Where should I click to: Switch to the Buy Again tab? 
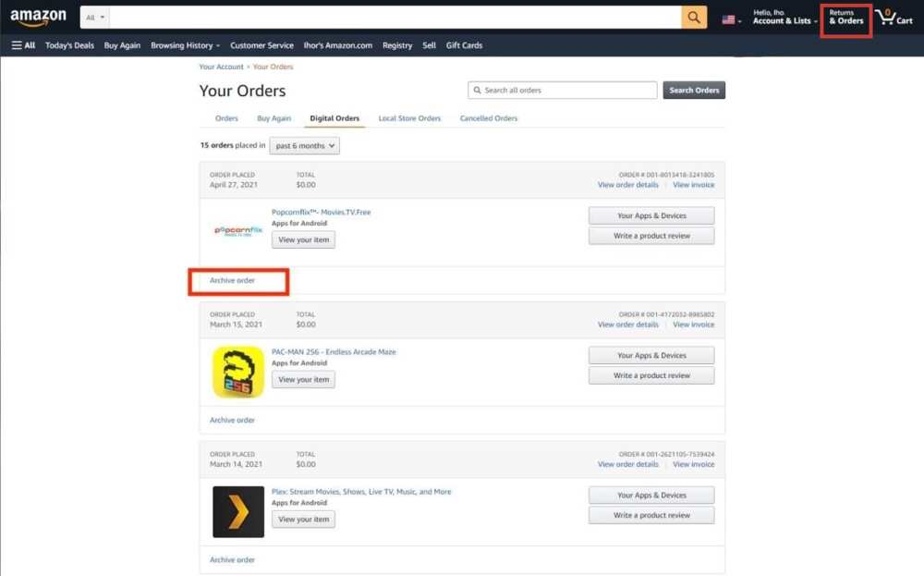[x=274, y=118]
